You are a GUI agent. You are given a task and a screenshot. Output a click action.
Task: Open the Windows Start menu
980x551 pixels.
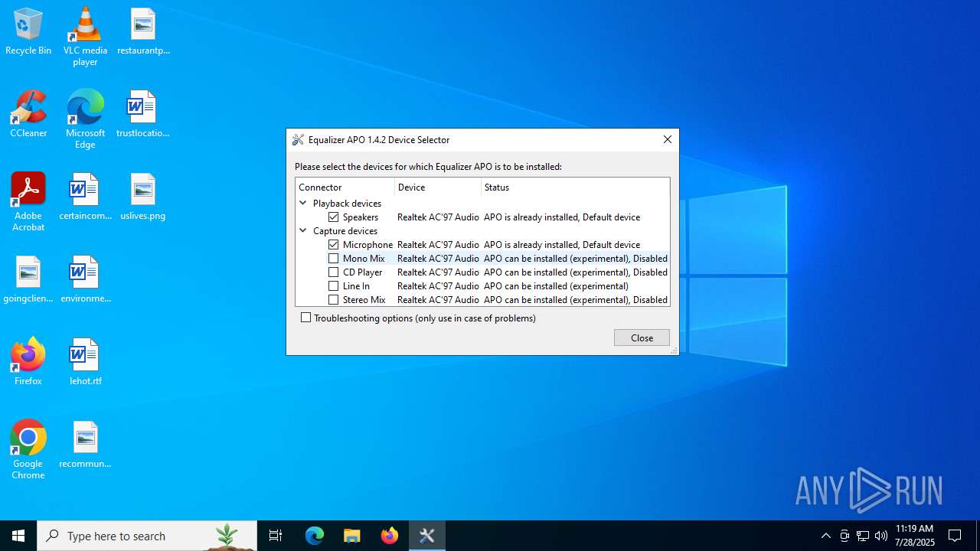click(x=18, y=536)
